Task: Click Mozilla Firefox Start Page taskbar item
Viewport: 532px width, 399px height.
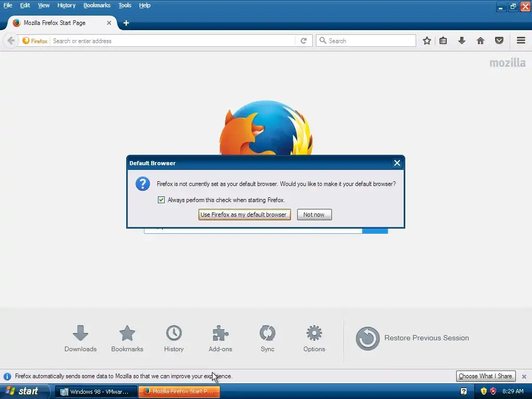Action: [x=179, y=392]
